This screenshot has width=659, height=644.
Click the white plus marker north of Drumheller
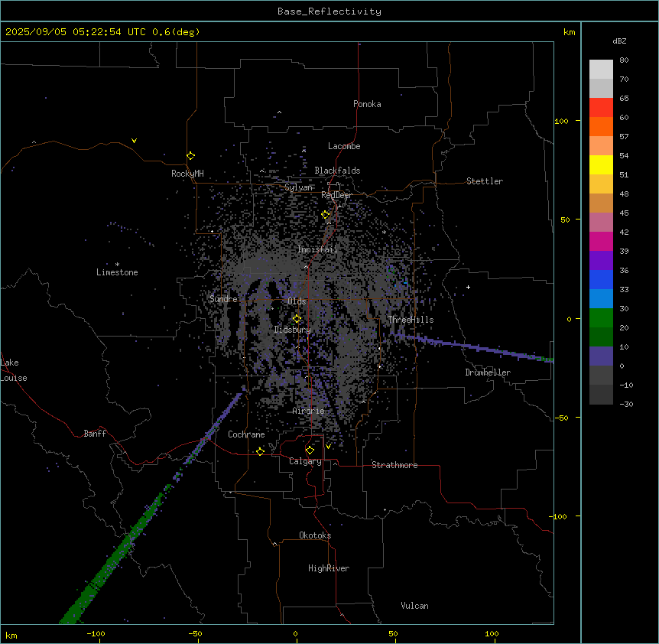point(468,287)
